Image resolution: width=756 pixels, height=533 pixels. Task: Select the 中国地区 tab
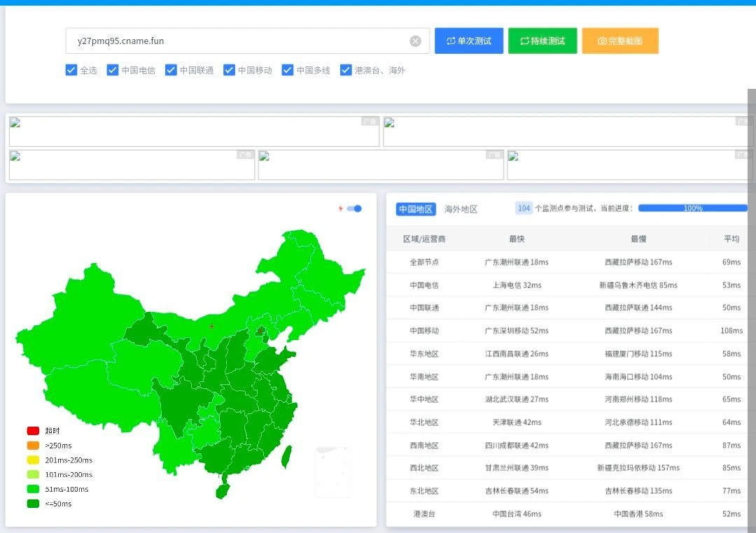(x=416, y=209)
